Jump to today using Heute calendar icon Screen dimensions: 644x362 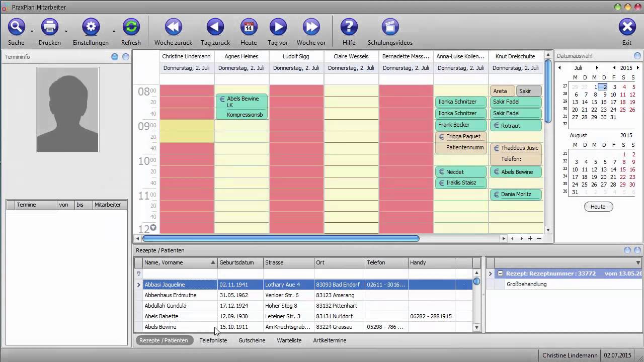pyautogui.click(x=249, y=27)
